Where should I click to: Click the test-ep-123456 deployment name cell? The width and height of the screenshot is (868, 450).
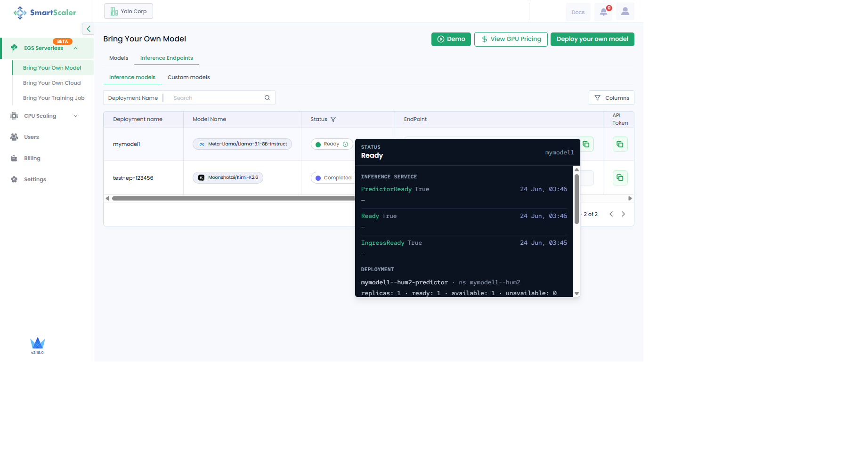(133, 178)
